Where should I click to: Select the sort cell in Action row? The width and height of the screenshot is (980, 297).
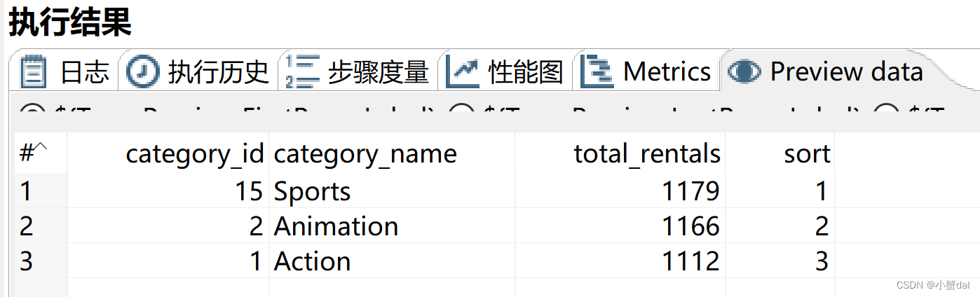click(x=780, y=261)
